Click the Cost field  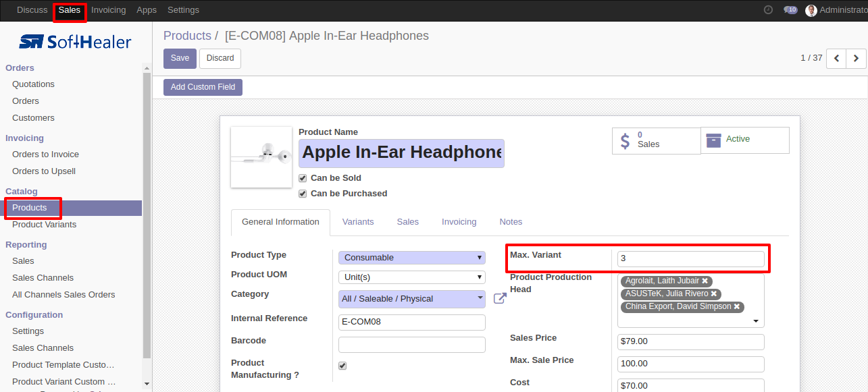691,386
